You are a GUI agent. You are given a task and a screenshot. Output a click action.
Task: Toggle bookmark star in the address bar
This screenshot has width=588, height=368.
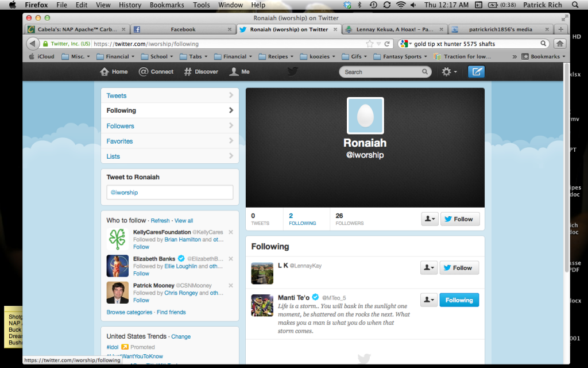370,43
